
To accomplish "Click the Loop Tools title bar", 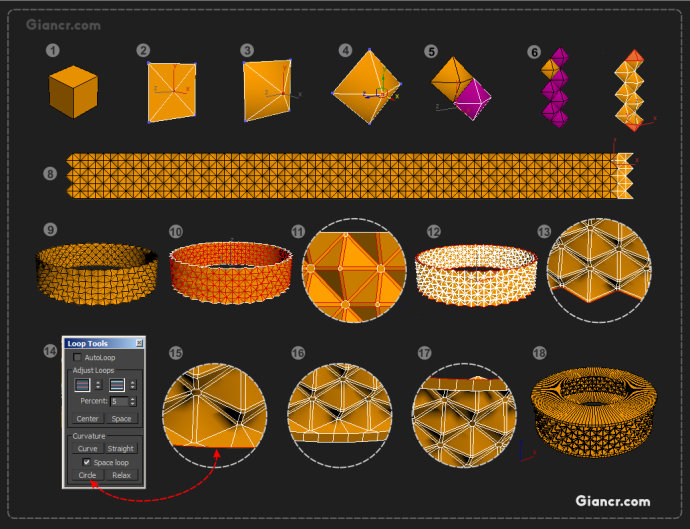I will click(104, 343).
